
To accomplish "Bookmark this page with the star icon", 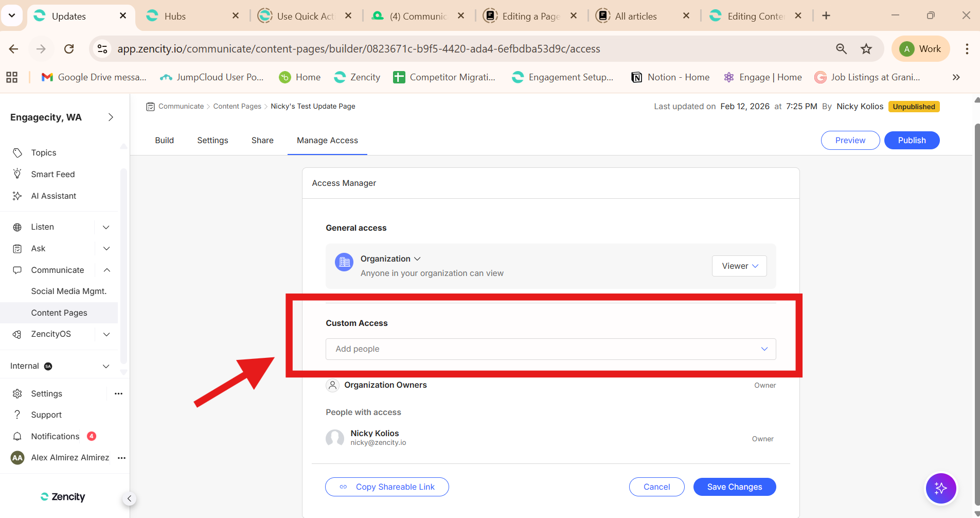I will point(866,49).
